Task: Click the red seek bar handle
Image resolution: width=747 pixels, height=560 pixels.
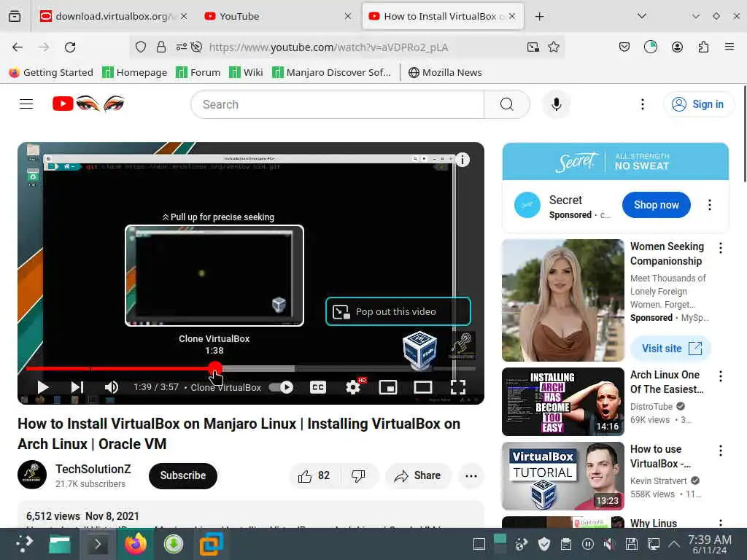Action: coord(215,367)
